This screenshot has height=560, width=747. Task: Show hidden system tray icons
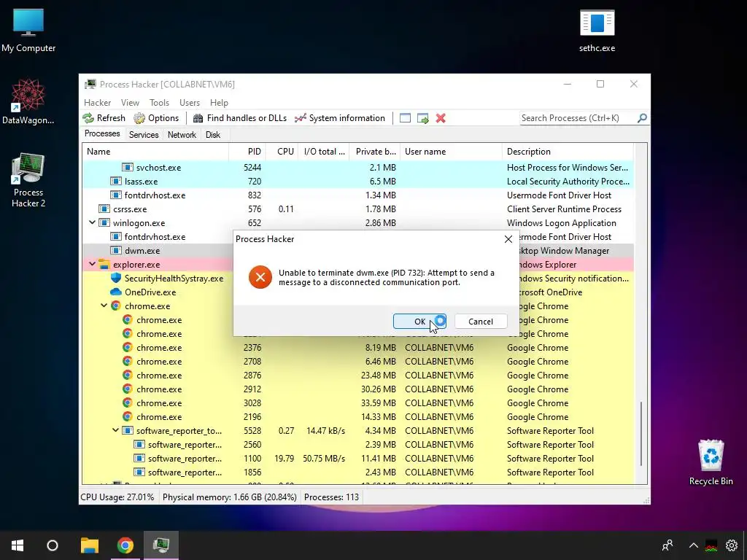pyautogui.click(x=693, y=545)
